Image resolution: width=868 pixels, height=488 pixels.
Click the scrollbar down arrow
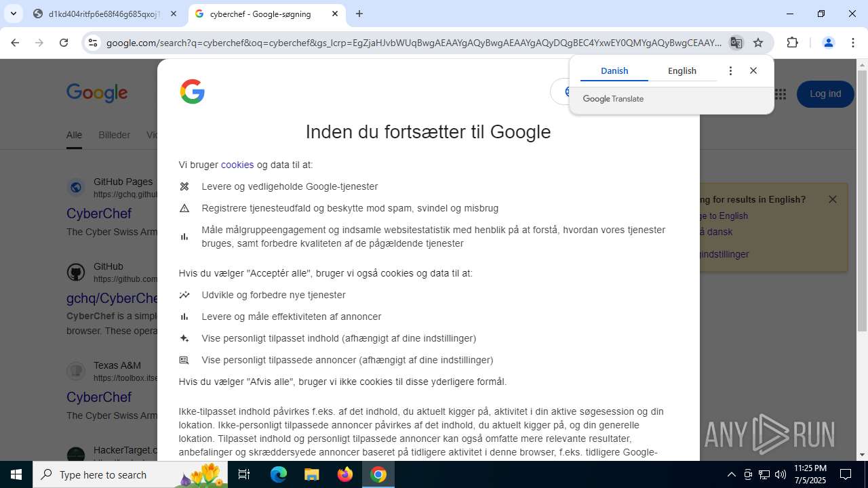[x=862, y=455]
